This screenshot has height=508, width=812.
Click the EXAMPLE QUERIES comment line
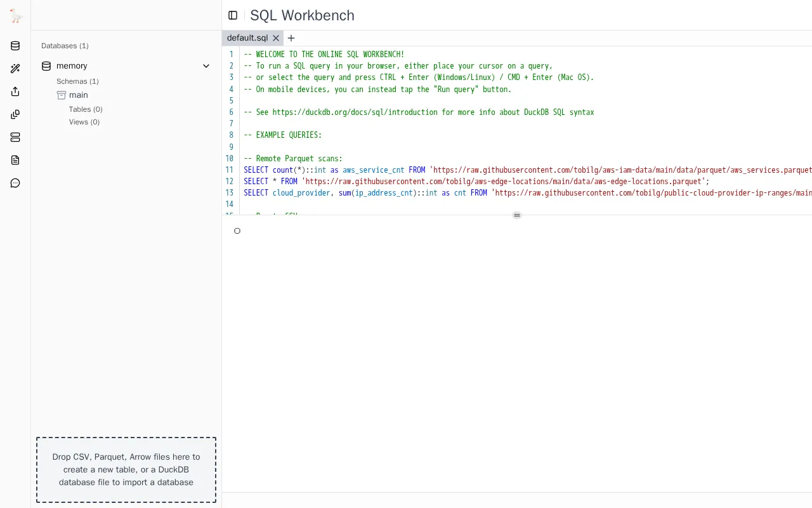(282, 135)
